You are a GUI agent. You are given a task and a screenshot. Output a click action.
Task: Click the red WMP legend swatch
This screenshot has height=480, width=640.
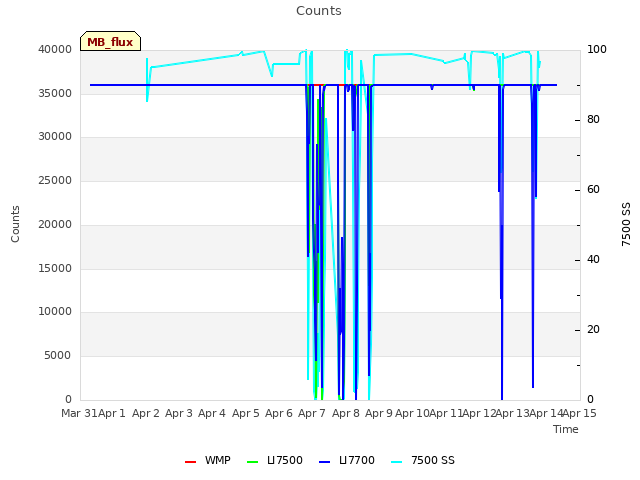pyautogui.click(x=191, y=461)
